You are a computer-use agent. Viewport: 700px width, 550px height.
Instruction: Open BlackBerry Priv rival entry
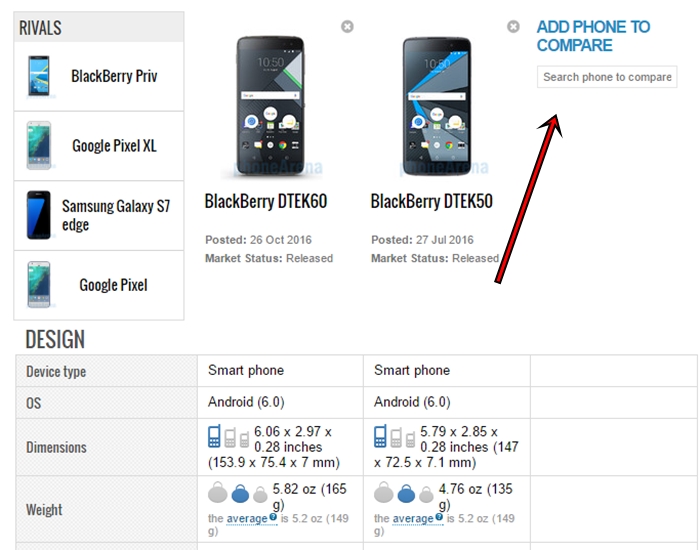pyautogui.click(x=99, y=76)
